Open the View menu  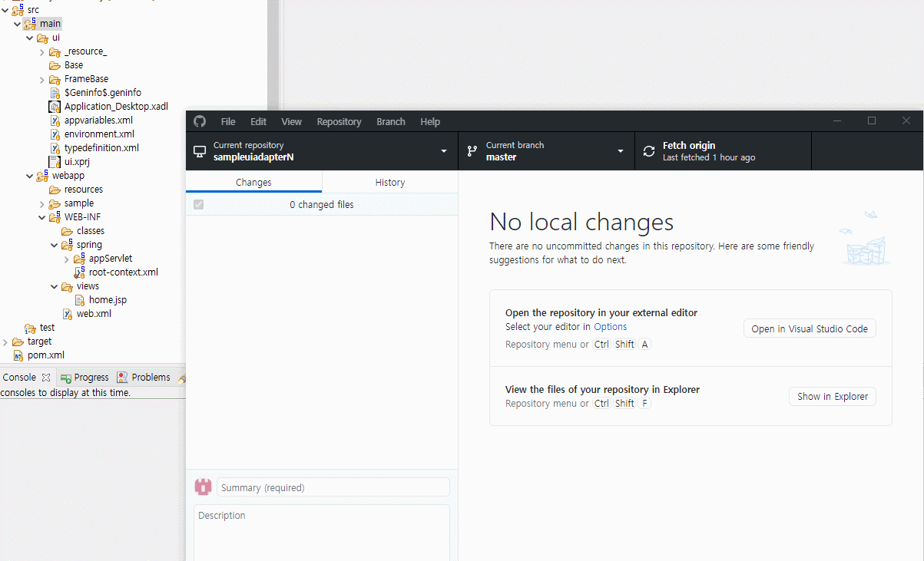point(291,121)
